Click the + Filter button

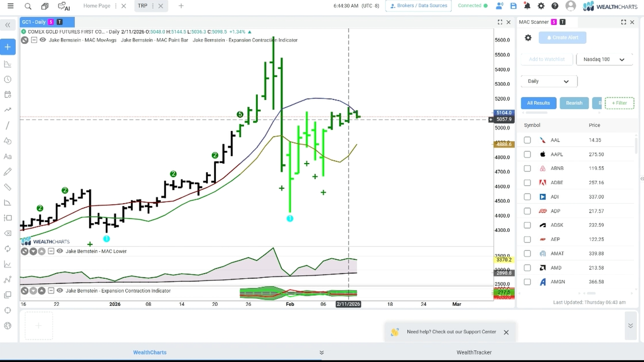(x=619, y=103)
